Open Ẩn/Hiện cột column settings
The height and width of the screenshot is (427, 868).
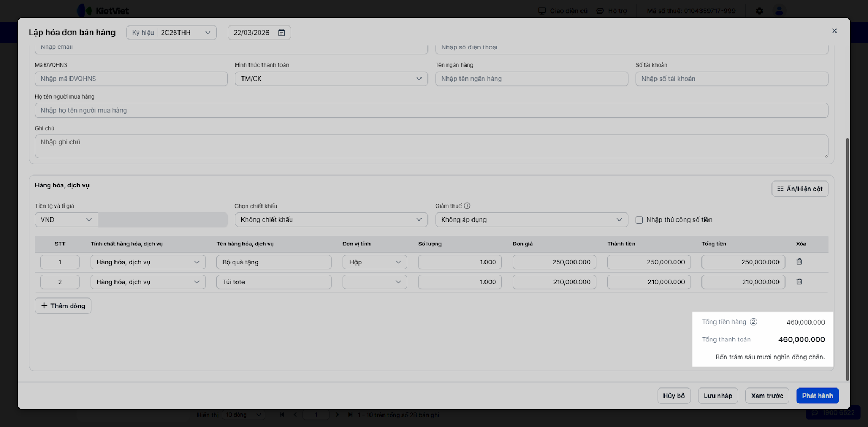click(x=800, y=189)
